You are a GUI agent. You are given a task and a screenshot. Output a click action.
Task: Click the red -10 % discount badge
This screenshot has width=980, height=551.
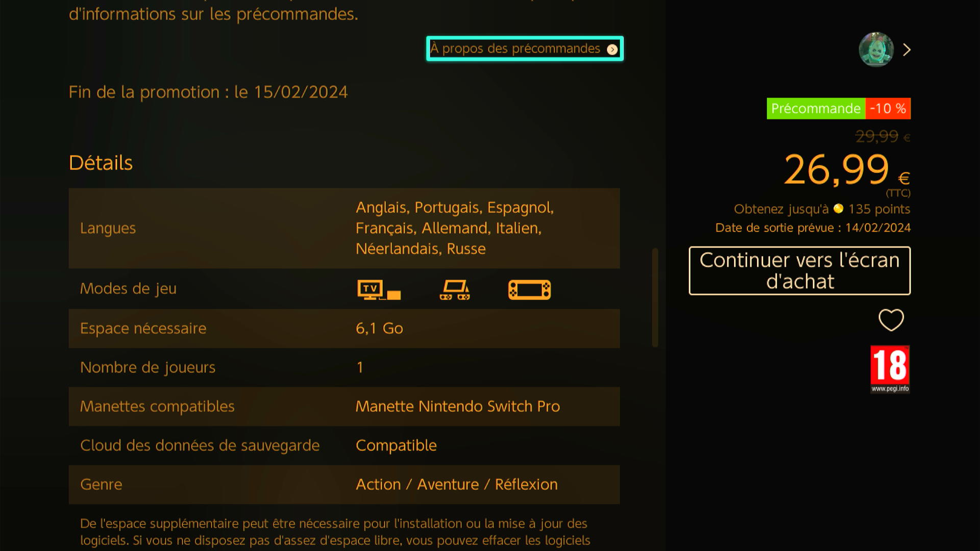click(888, 108)
